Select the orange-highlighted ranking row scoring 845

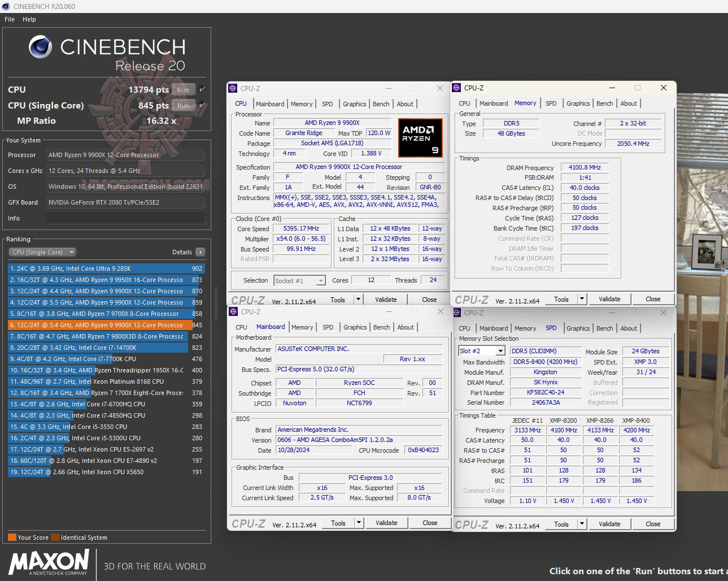(106, 325)
